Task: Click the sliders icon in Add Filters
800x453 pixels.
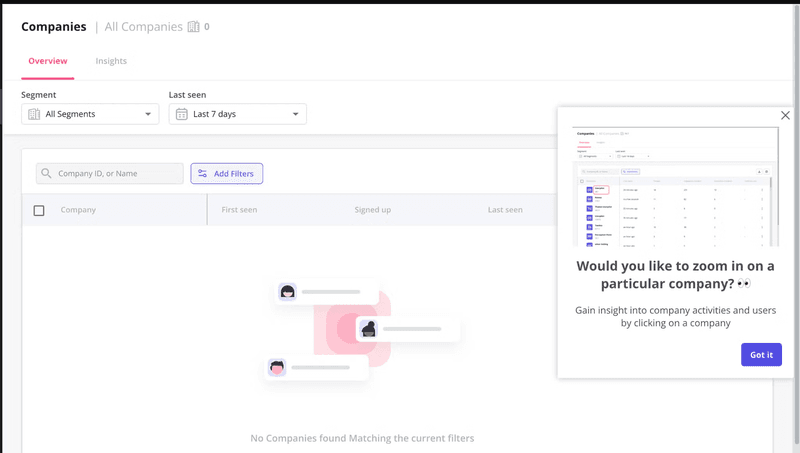Action: [x=202, y=173]
